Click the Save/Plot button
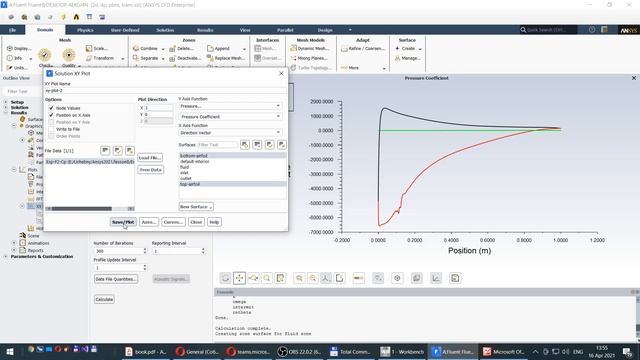 point(123,222)
